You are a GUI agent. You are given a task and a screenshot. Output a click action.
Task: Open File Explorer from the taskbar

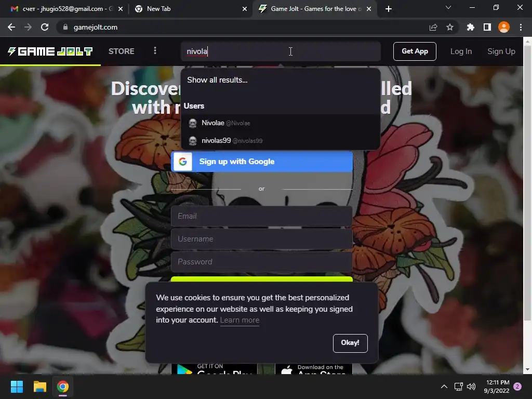[39, 387]
